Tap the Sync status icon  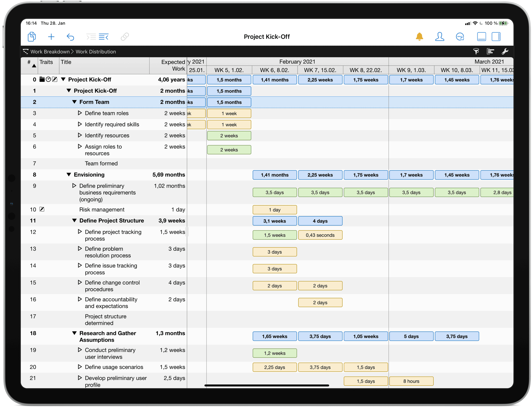click(x=460, y=37)
